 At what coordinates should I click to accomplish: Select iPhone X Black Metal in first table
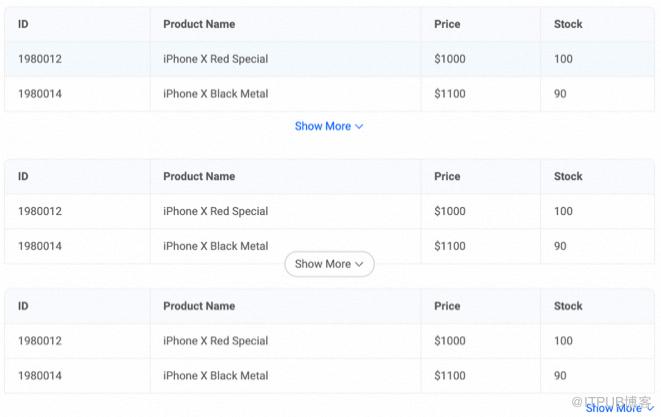point(215,94)
